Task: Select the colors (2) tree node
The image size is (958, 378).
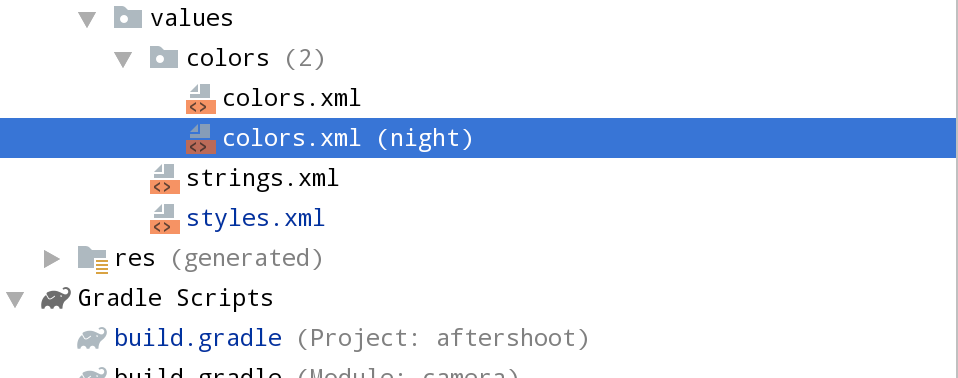Action: click(x=255, y=59)
